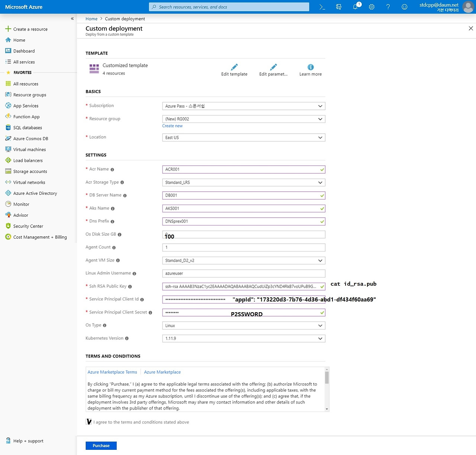This screenshot has width=476, height=455.
Task: Open the Kubernetes Version dropdown
Action: click(244, 339)
